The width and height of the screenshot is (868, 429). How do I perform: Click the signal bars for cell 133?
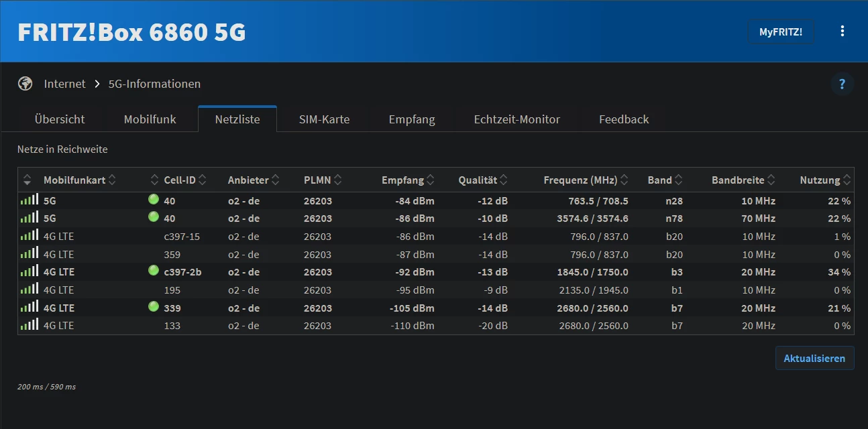point(30,324)
